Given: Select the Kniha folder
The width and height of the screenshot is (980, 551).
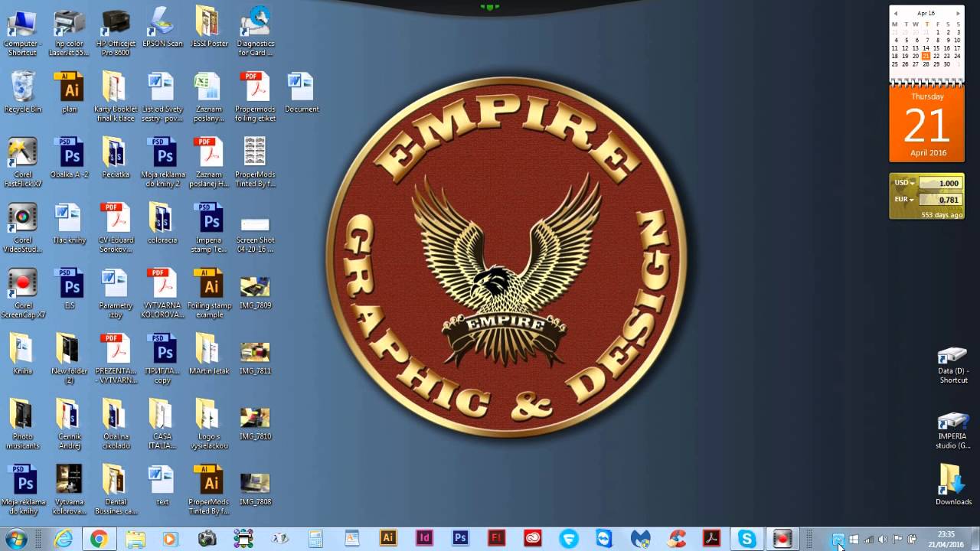Looking at the screenshot, I should pos(22,354).
